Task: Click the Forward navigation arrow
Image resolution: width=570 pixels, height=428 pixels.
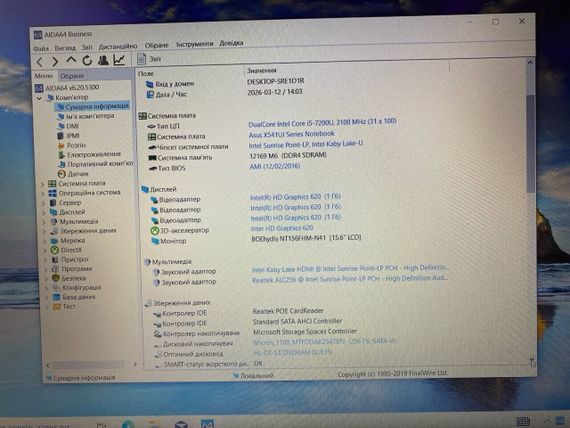Action: 55,61
